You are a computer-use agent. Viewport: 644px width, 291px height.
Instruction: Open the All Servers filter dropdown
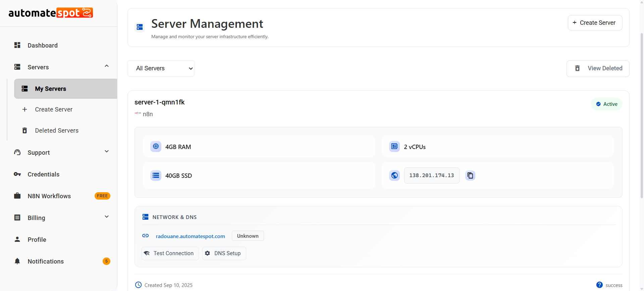[161, 68]
